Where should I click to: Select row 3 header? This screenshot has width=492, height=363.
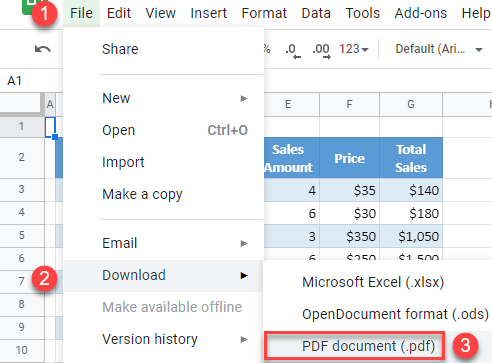coord(22,190)
